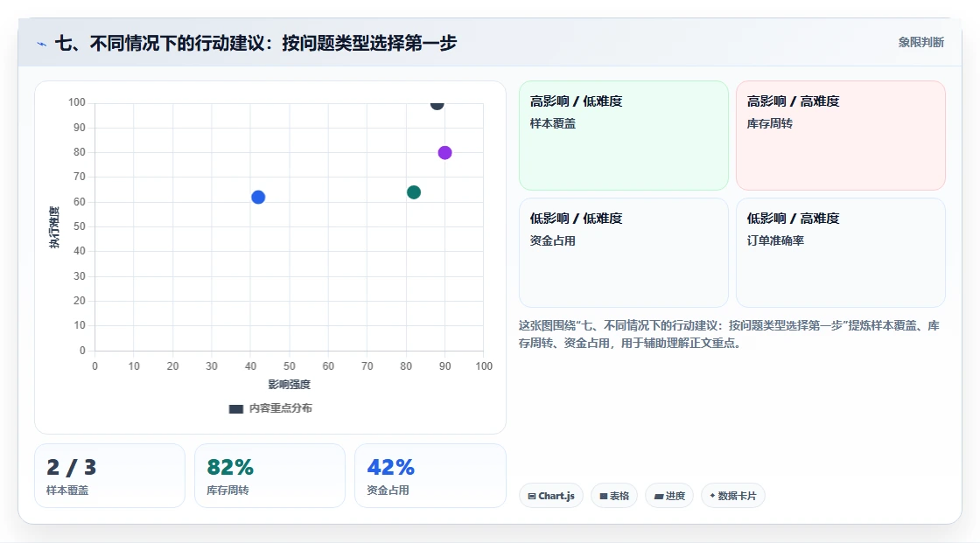Select the 82% 库存周转 stat card
The height and width of the screenshot is (543, 980).
click(x=270, y=476)
